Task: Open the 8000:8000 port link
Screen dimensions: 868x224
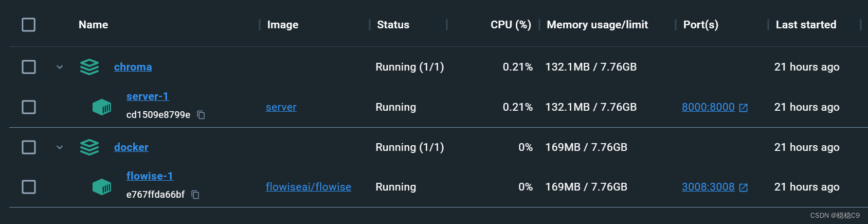Action: pyautogui.click(x=708, y=107)
